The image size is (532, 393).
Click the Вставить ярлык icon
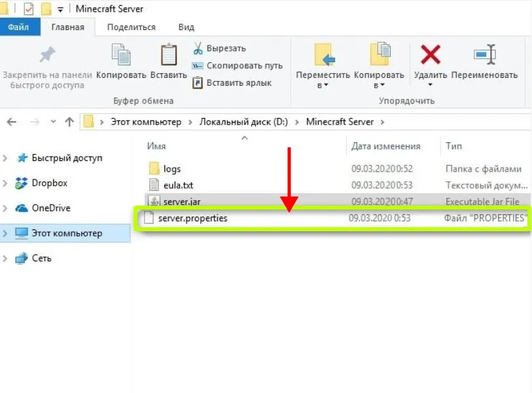198,83
